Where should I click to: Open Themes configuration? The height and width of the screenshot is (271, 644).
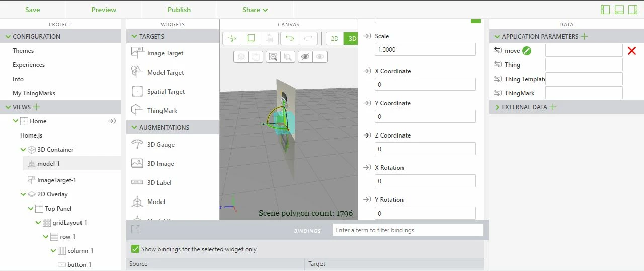tap(23, 50)
